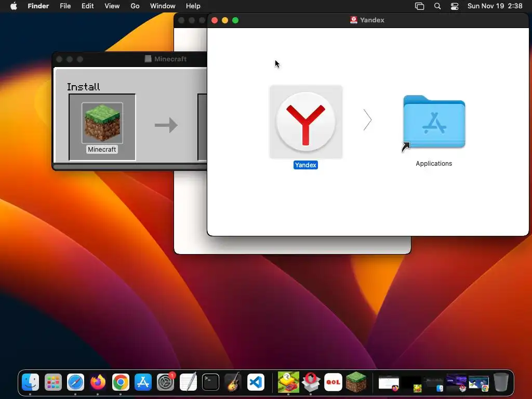Open Control Center in menu bar
This screenshot has height=399, width=532.
tap(455, 6)
